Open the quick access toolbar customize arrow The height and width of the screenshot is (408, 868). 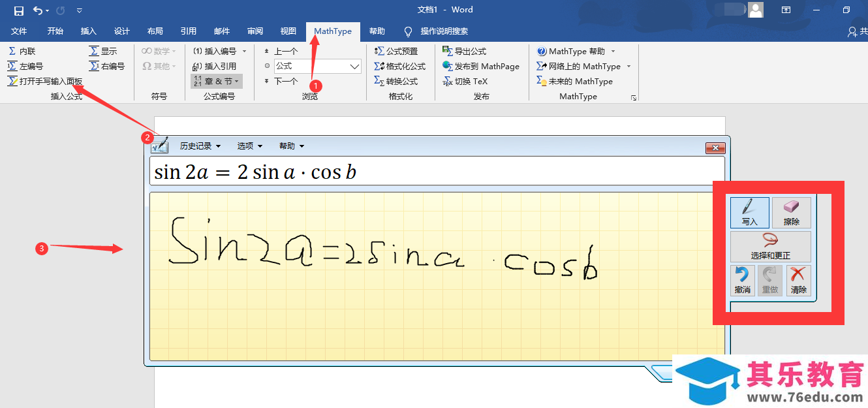[79, 10]
